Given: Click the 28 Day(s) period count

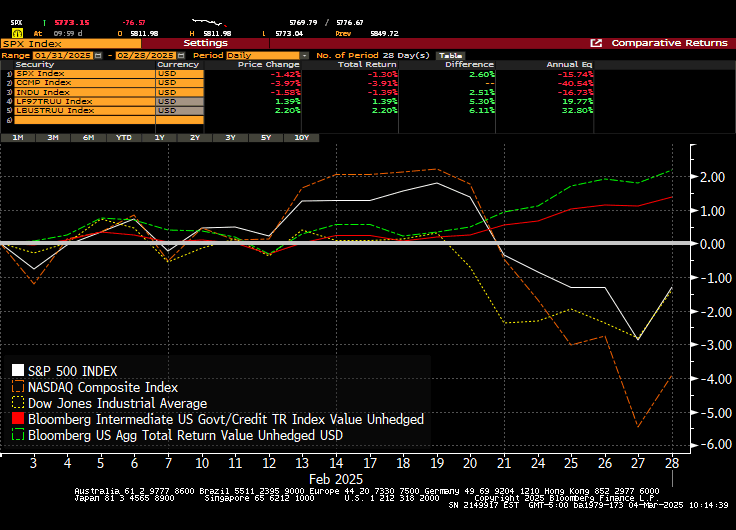Looking at the screenshot, I should (x=406, y=55).
